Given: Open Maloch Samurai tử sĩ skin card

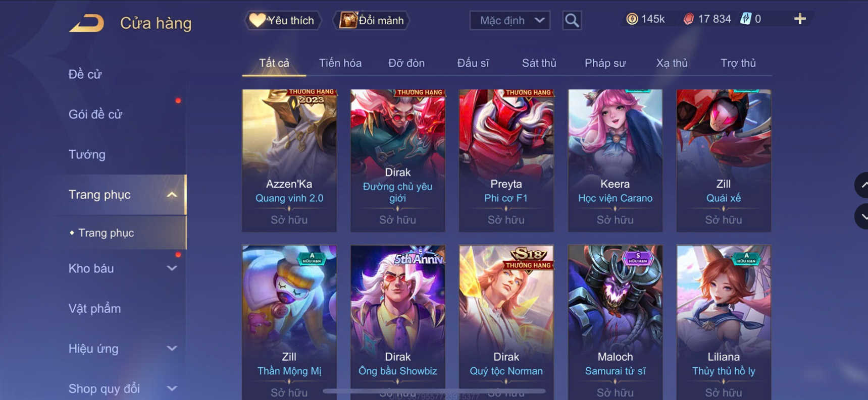Looking at the screenshot, I should 615,322.
